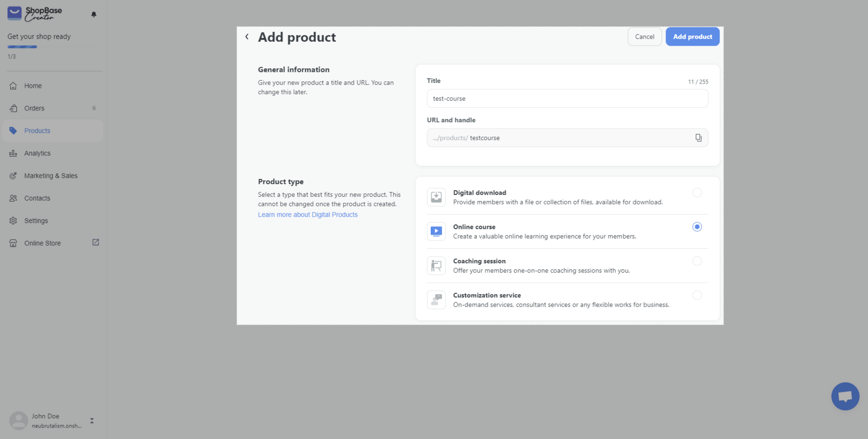Click the Customization service icon
This screenshot has height=439, width=868.
click(x=436, y=300)
